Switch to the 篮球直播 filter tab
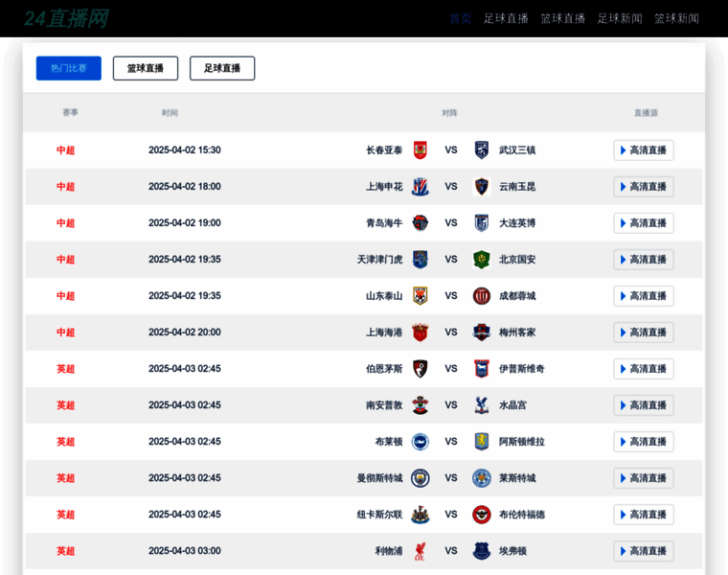 pyautogui.click(x=146, y=68)
